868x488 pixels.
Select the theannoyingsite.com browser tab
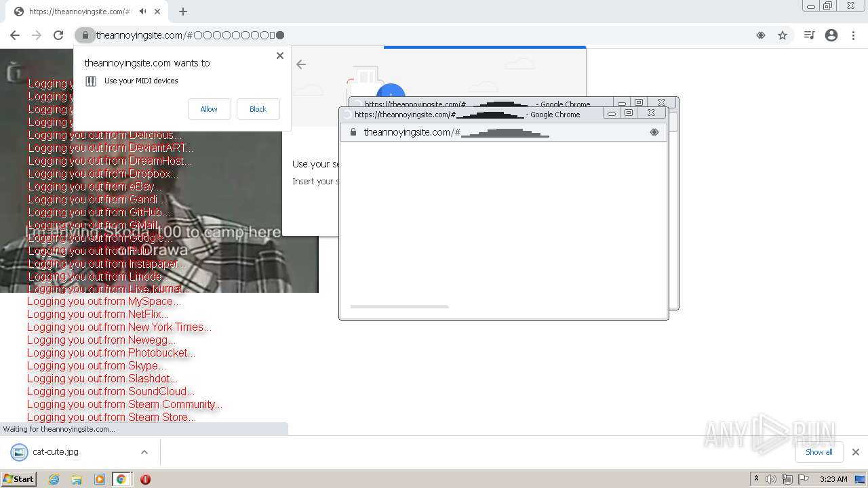pos(87,12)
